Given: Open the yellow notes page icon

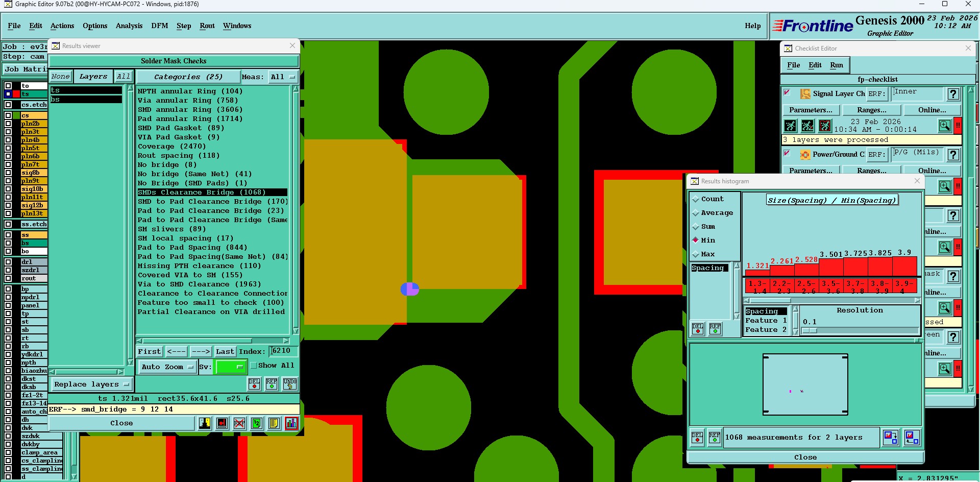Looking at the screenshot, I should [x=274, y=423].
